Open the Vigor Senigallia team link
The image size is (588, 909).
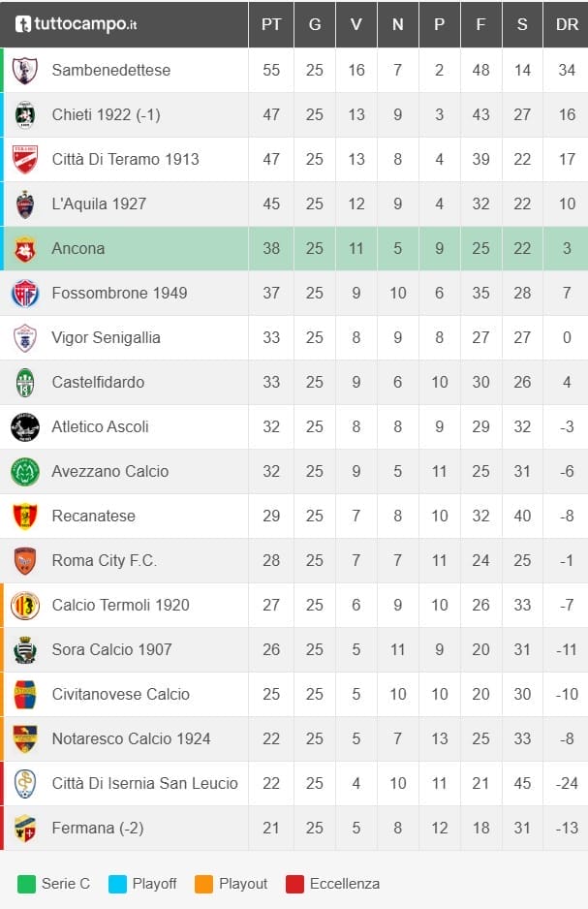(106, 338)
